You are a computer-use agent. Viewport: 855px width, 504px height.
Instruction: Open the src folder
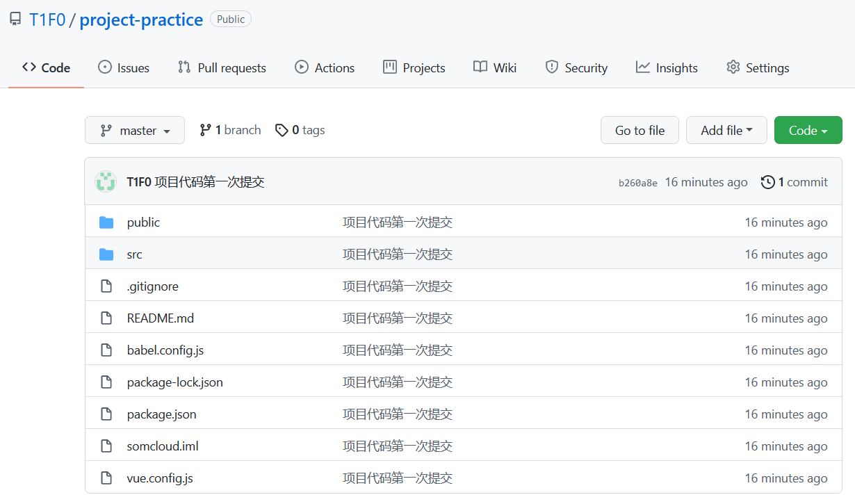(x=134, y=254)
